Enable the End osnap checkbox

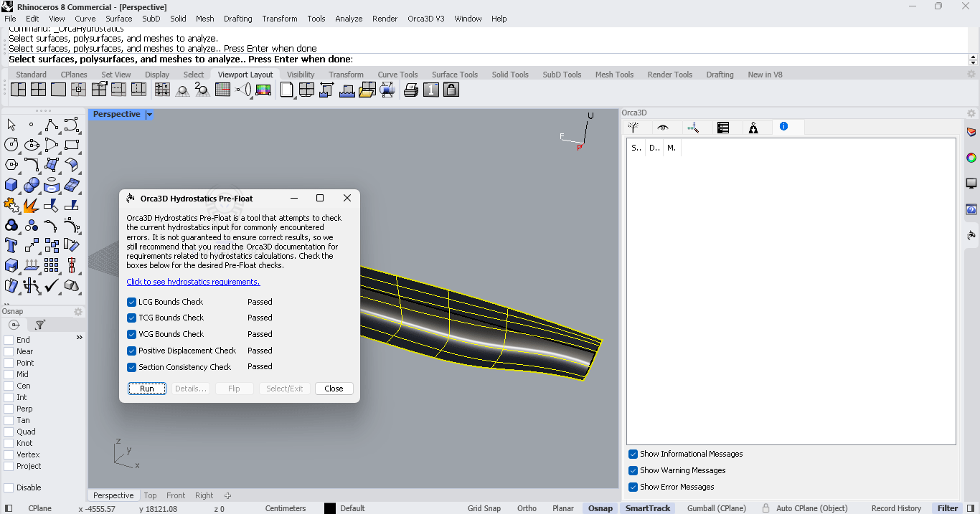tap(9, 340)
